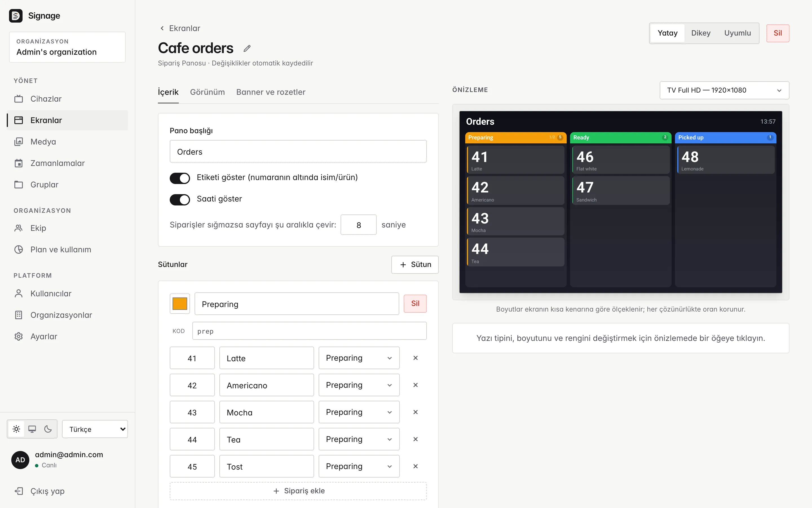Remove order 45 Tost with its X

[x=415, y=466]
